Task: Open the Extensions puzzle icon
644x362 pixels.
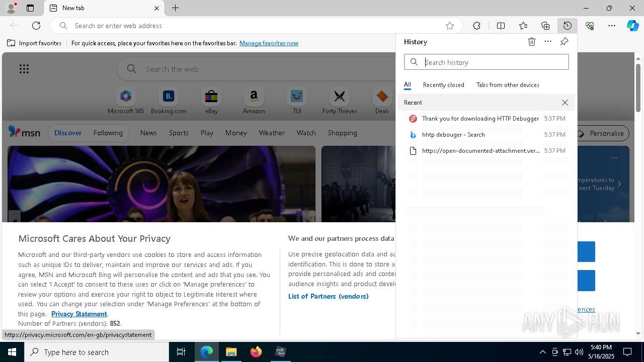Action: pyautogui.click(x=476, y=26)
